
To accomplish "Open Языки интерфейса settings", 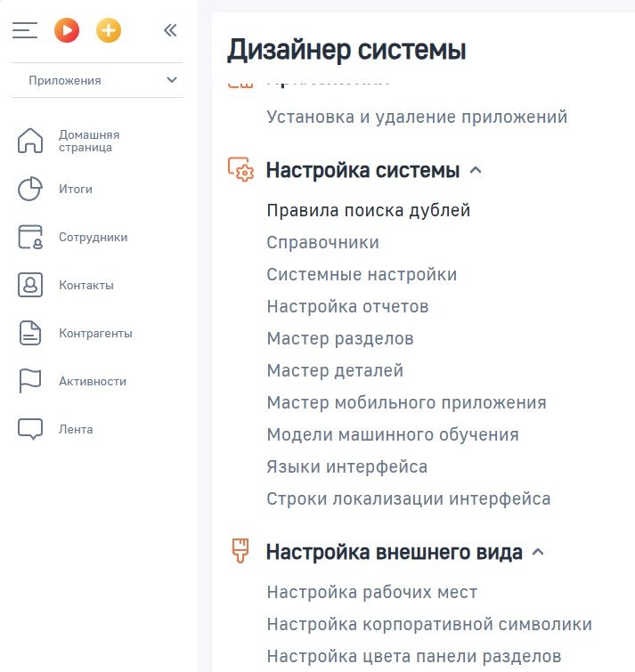I will point(346,467).
